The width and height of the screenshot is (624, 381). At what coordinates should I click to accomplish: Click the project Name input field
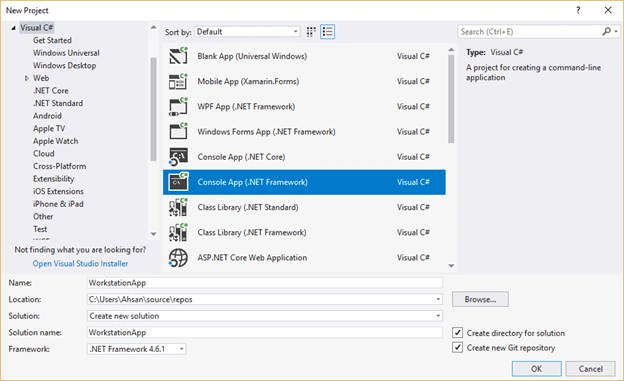pyautogui.click(x=265, y=283)
